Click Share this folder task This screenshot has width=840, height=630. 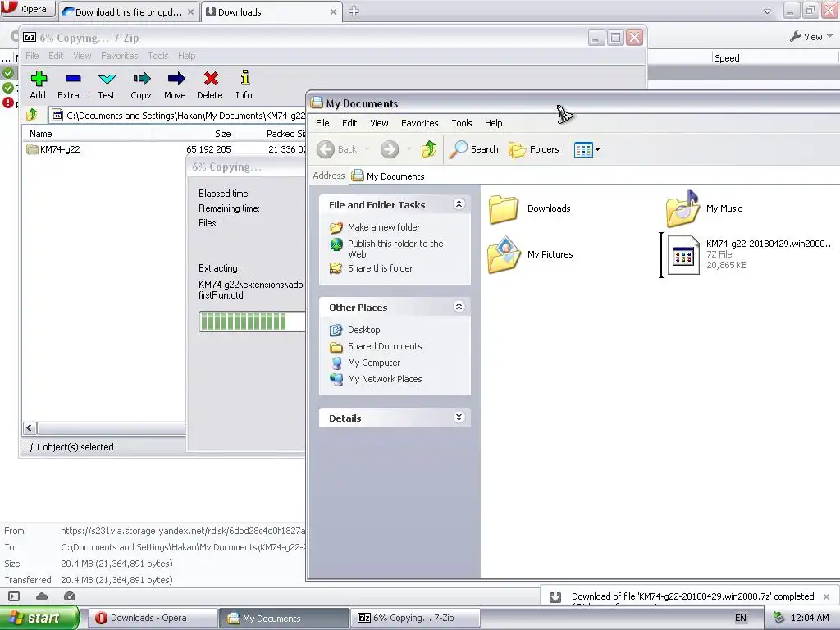pos(380,268)
